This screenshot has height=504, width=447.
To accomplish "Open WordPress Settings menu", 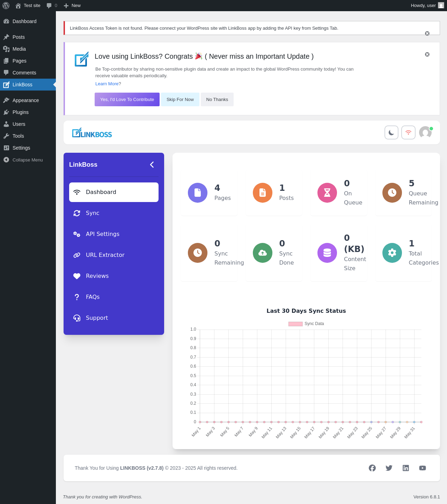I will 28,148.
